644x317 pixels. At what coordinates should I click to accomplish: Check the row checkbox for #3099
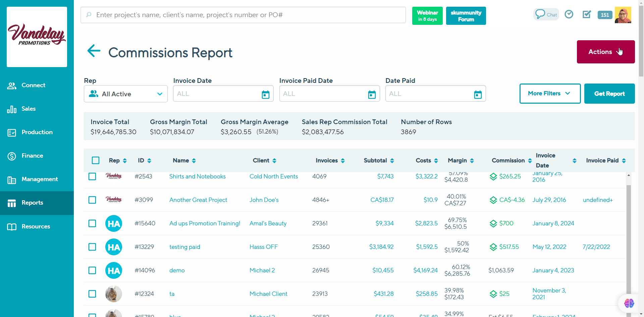92,200
